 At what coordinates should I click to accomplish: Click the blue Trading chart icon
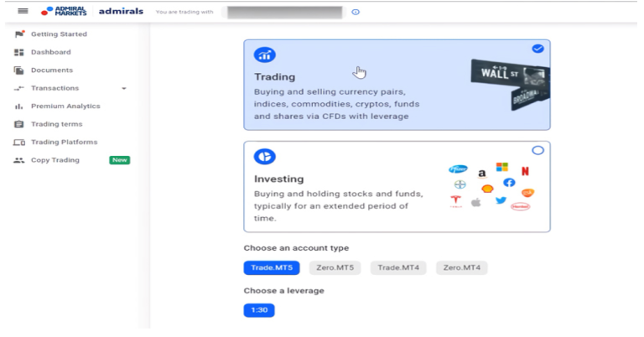click(x=264, y=54)
